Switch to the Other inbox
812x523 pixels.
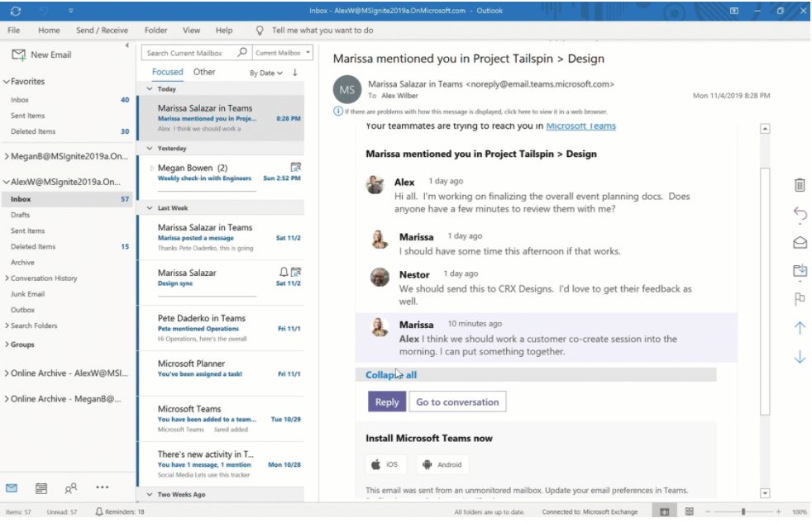point(204,72)
